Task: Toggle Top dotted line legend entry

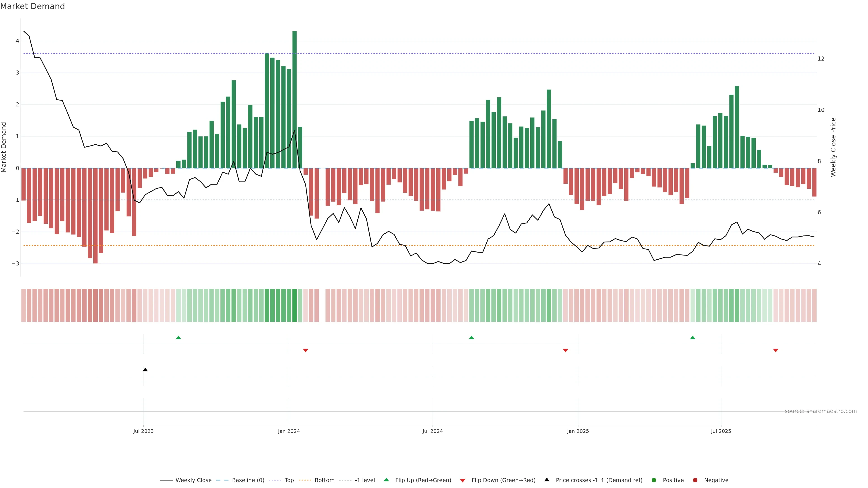Action: point(289,480)
